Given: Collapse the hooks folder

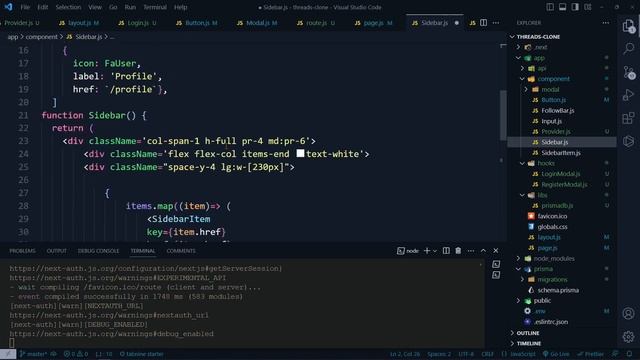Looking at the screenshot, I should click(522, 163).
